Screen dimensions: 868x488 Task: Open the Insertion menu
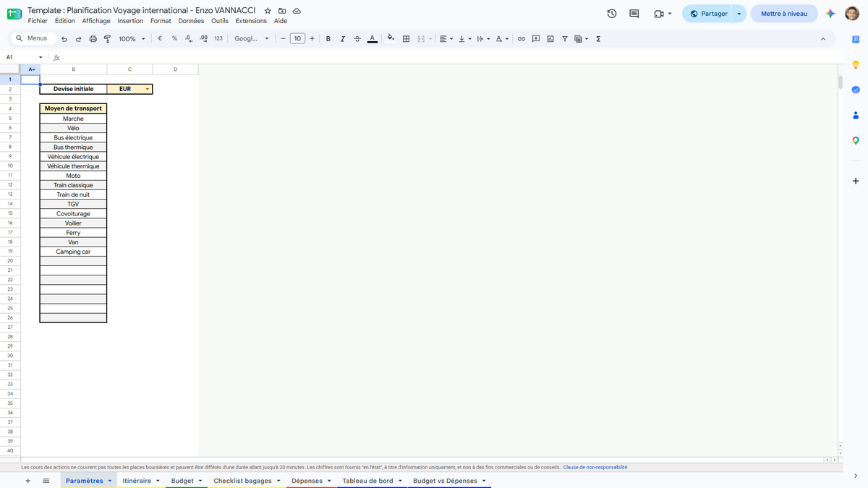[130, 21]
